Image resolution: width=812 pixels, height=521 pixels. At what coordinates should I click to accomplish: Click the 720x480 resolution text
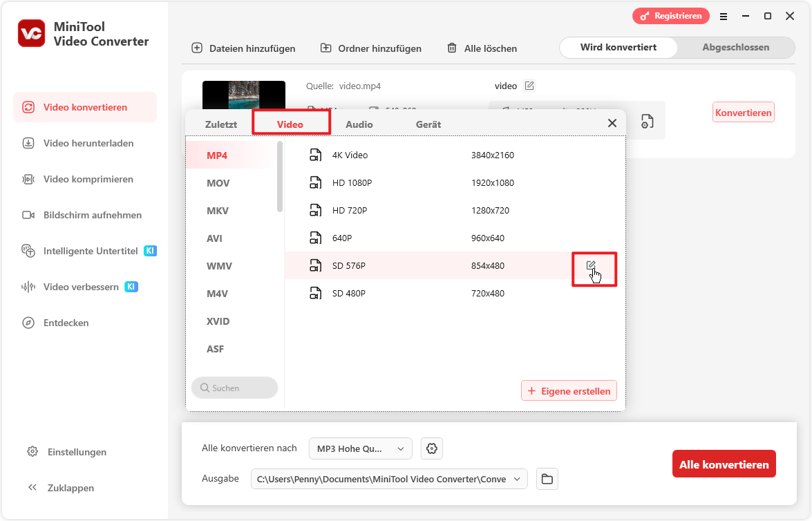click(x=488, y=294)
